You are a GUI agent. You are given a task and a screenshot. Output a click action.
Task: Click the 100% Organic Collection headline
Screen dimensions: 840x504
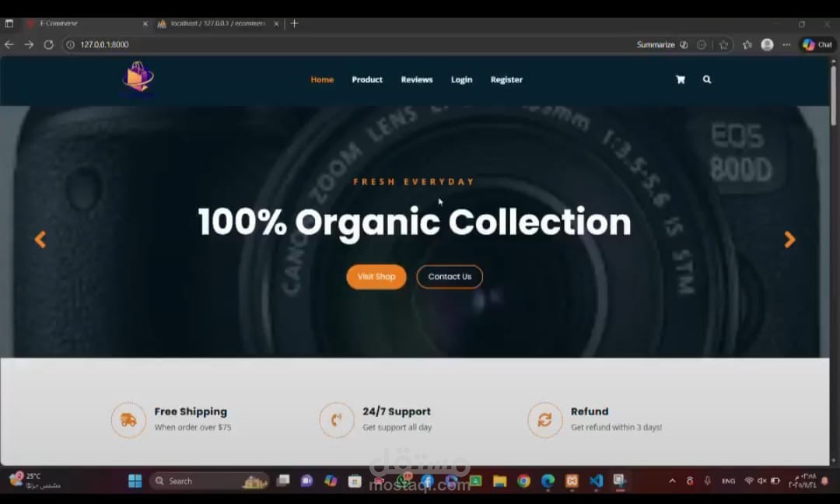[x=415, y=222]
